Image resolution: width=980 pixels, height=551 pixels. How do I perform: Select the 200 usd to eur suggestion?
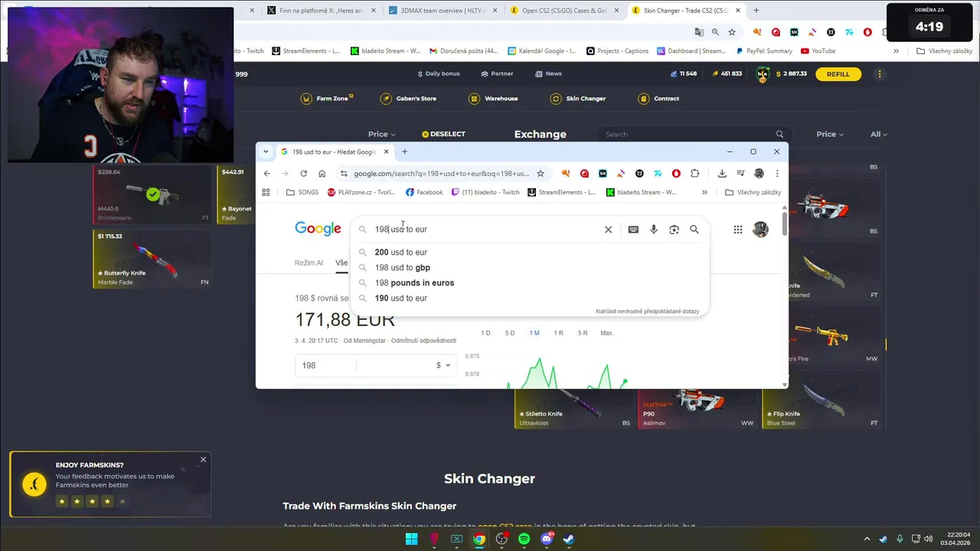click(x=530, y=253)
